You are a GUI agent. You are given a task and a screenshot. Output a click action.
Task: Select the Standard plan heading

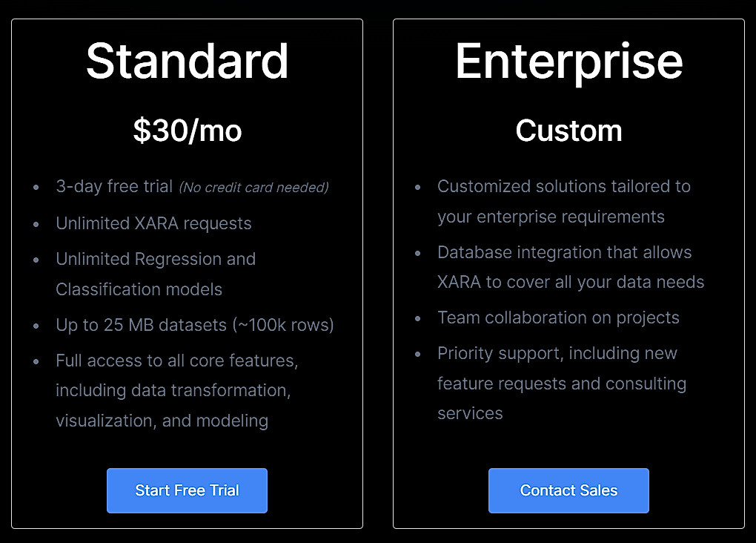point(187,62)
